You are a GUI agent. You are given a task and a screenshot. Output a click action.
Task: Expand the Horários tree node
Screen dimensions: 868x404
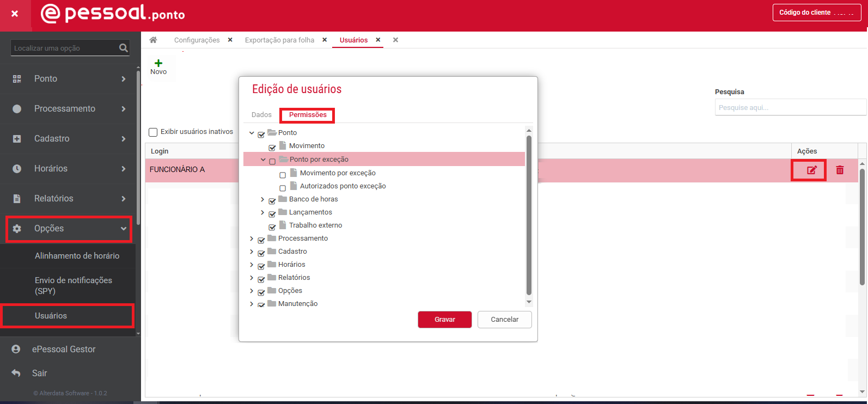pos(252,265)
